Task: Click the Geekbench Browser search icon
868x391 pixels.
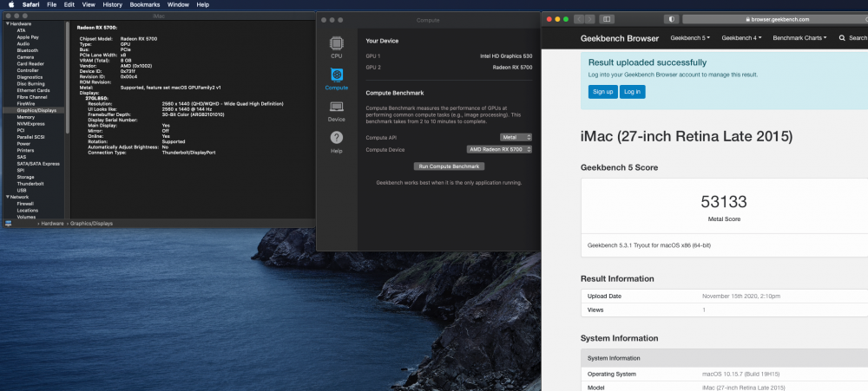Action: point(842,38)
